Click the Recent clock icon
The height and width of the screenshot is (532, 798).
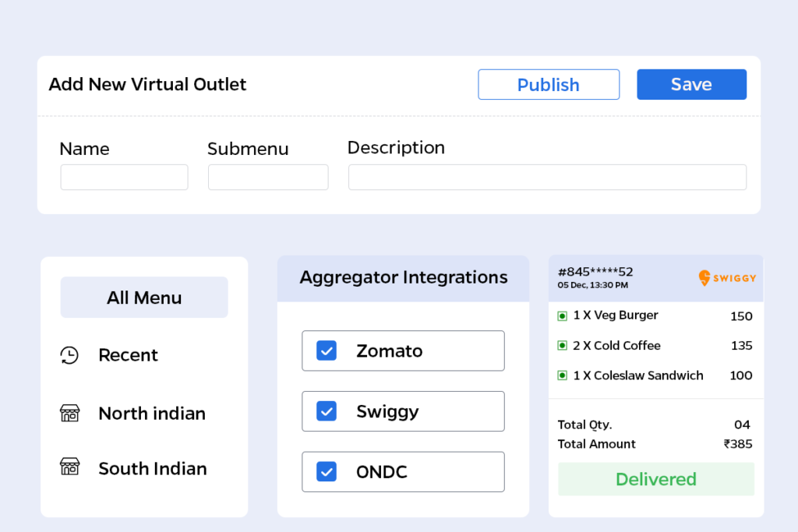[x=69, y=355]
